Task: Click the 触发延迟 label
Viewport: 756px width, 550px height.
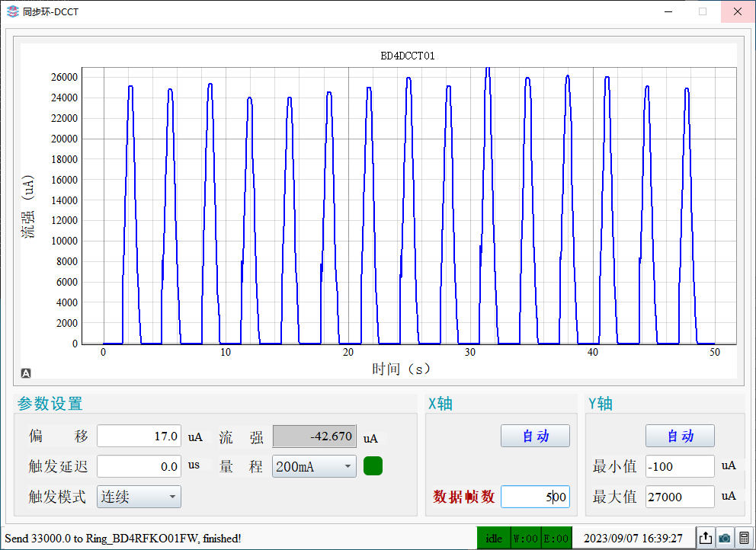Action: coord(59,466)
